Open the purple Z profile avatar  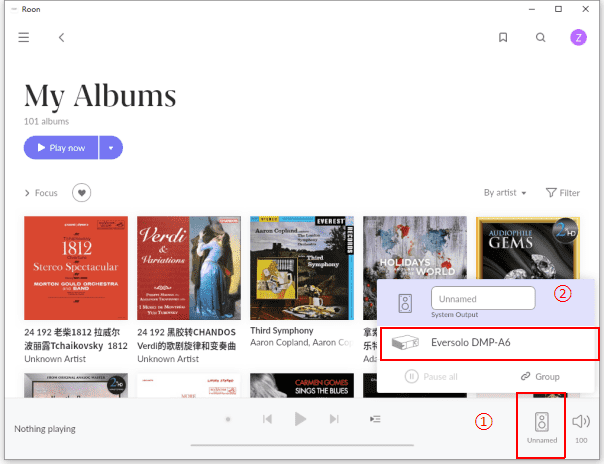[x=578, y=37]
